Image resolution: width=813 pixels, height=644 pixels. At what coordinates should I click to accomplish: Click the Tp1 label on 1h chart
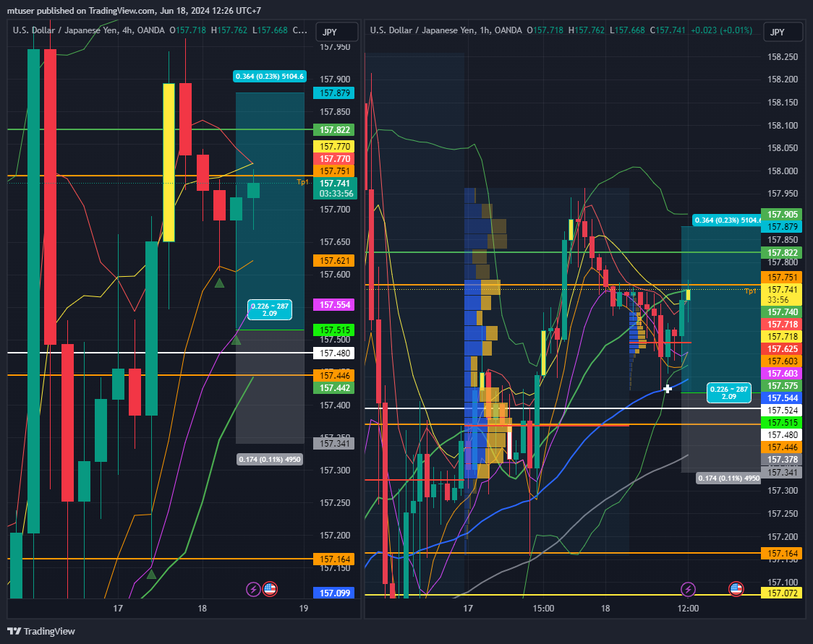coord(750,291)
